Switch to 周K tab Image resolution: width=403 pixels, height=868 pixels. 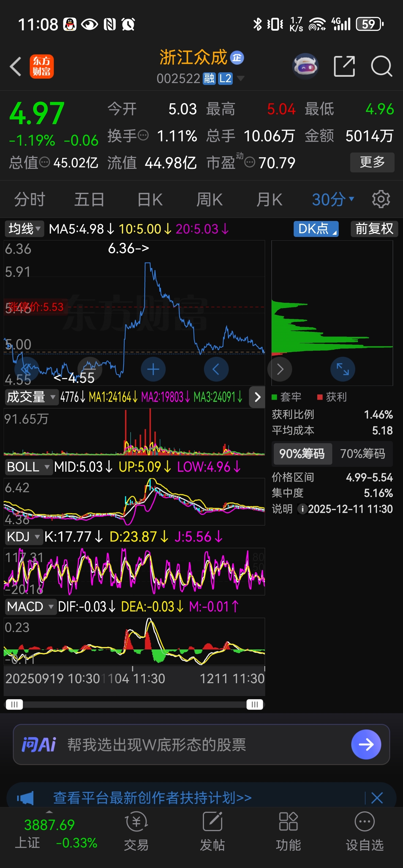coord(209,199)
